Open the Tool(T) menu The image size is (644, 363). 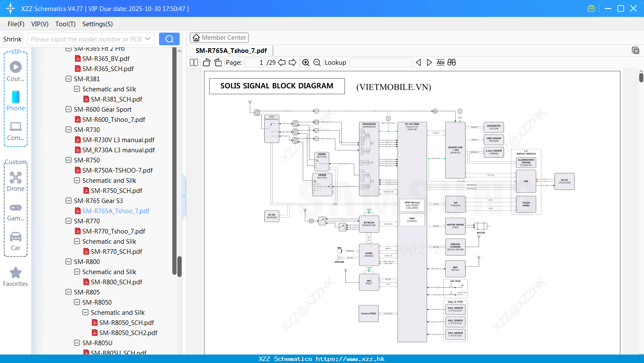pyautogui.click(x=66, y=24)
